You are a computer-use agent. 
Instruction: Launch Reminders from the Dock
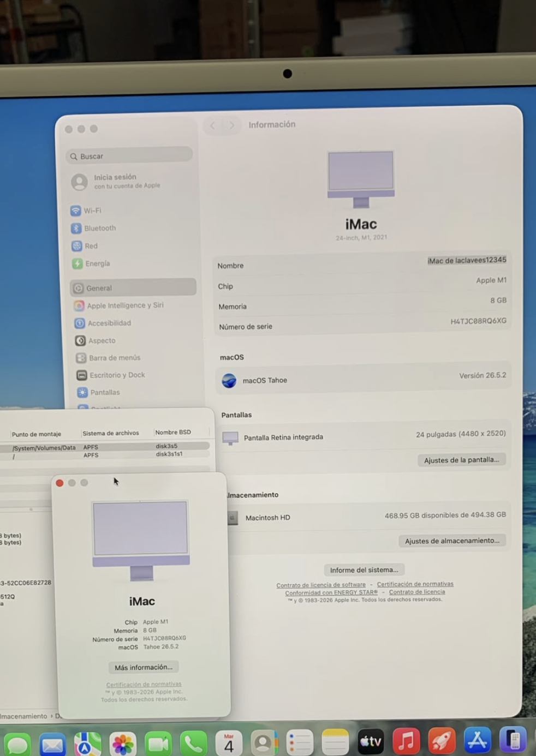[x=300, y=742]
